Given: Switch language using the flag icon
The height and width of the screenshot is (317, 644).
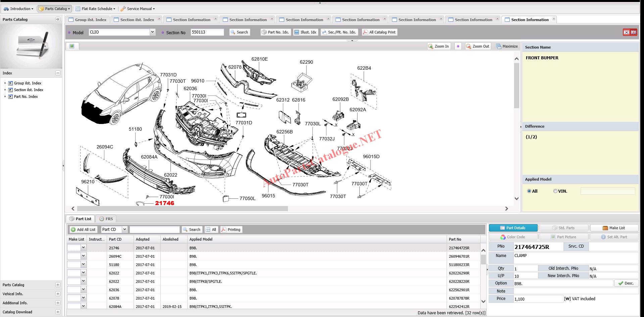Looking at the screenshot, I should click(630, 32).
